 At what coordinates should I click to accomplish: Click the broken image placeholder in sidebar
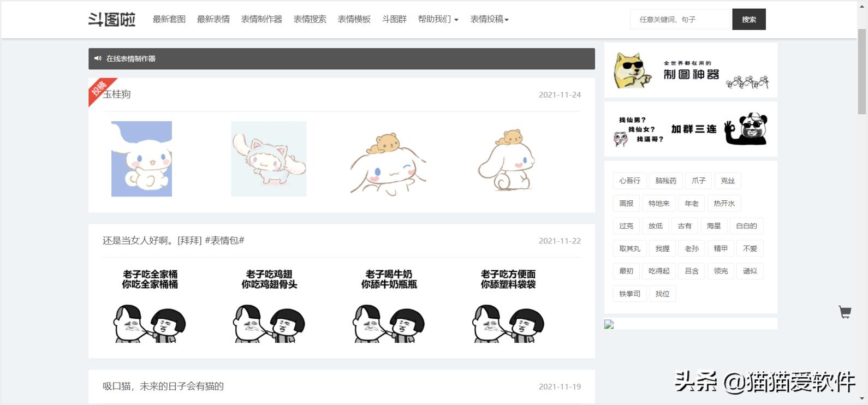click(609, 324)
